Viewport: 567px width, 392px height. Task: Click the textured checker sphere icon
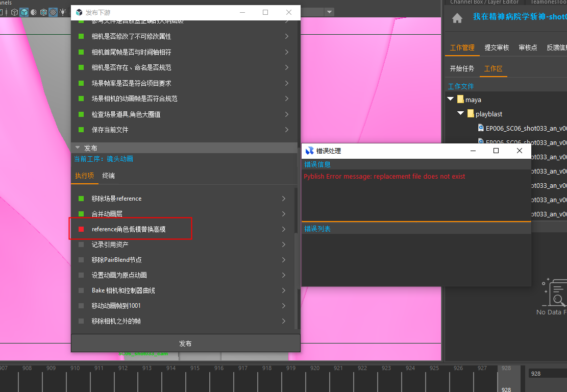pyautogui.click(x=53, y=12)
